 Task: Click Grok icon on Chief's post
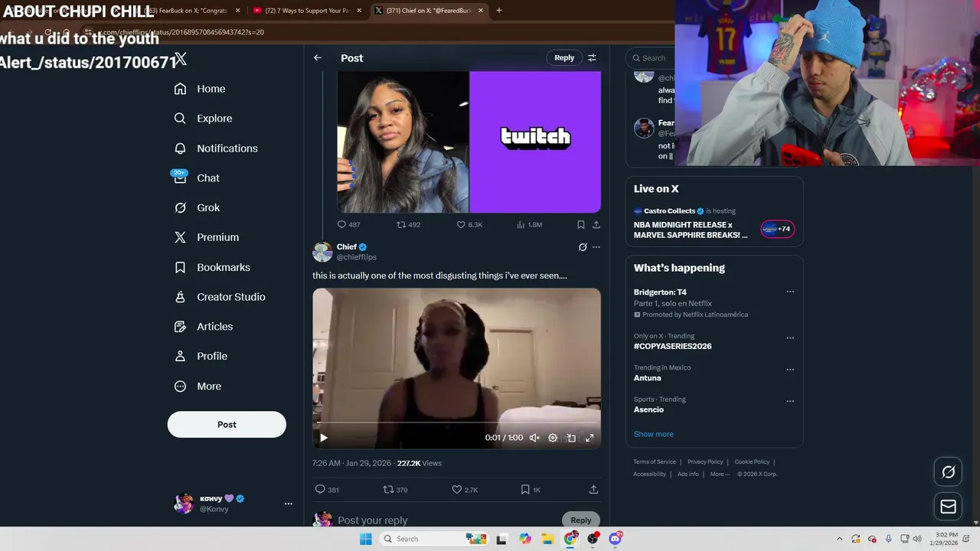[583, 247]
